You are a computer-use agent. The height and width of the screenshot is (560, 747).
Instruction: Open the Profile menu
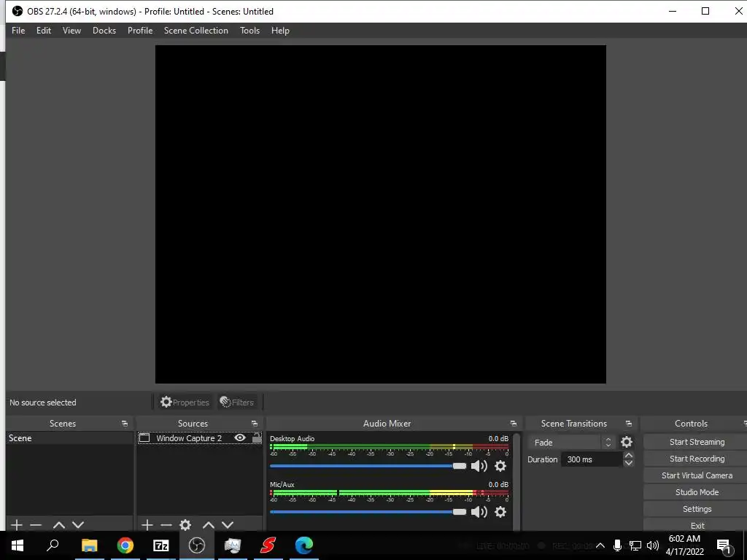pos(140,31)
